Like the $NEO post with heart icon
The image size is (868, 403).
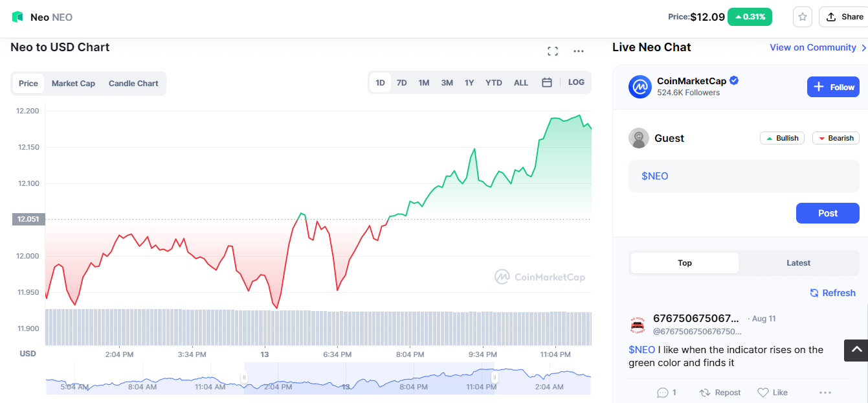(x=763, y=393)
